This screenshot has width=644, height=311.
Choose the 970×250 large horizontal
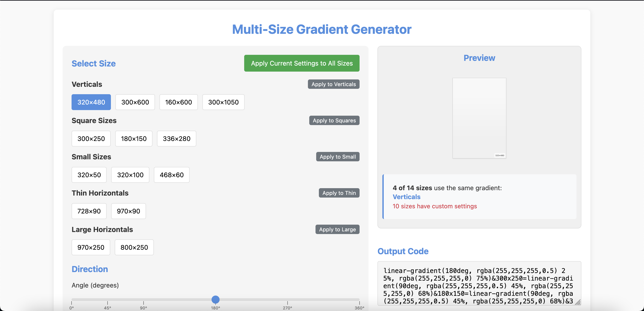pos(91,247)
